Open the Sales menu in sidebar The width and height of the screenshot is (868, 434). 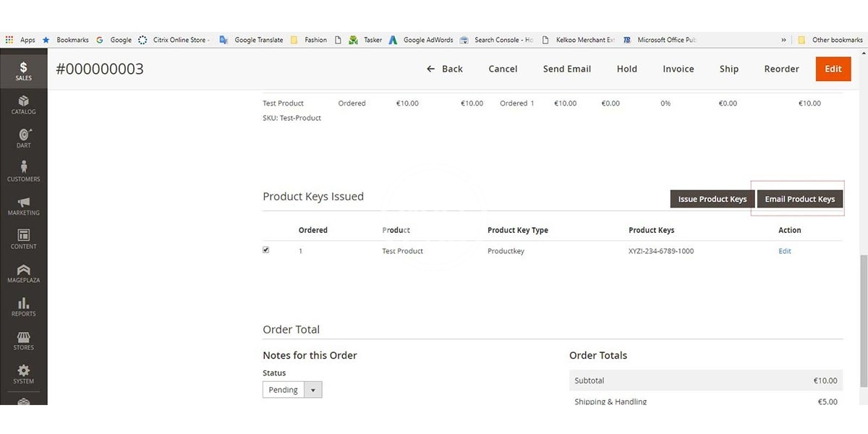click(23, 70)
